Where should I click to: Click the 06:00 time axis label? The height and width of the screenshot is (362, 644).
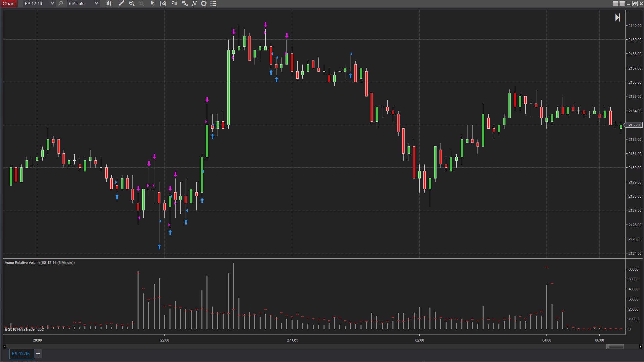pos(600,340)
